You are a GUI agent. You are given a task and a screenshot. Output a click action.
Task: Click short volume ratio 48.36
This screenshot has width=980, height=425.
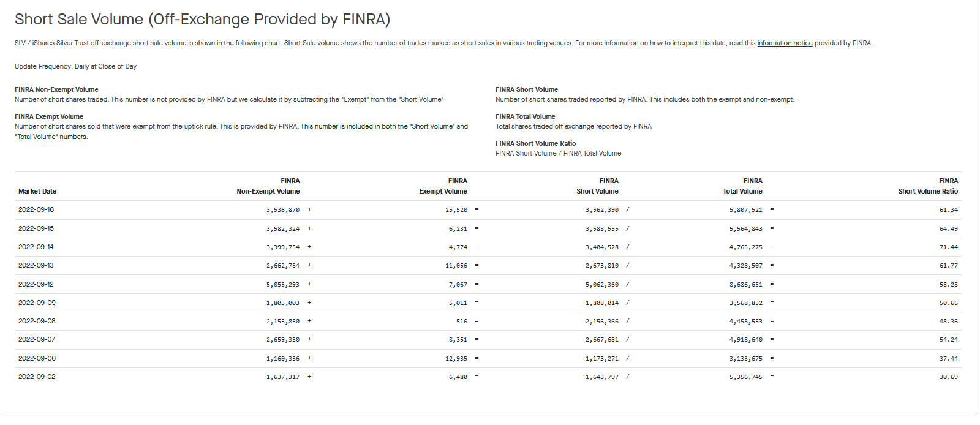click(x=949, y=322)
